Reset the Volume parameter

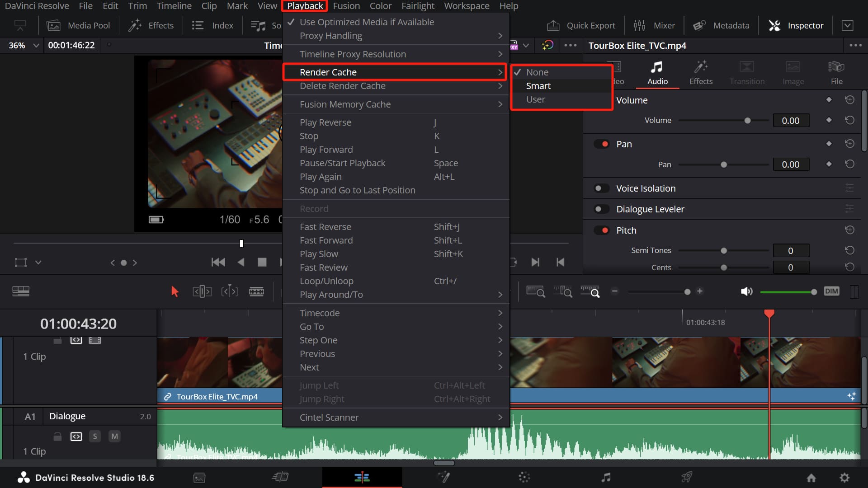click(849, 120)
